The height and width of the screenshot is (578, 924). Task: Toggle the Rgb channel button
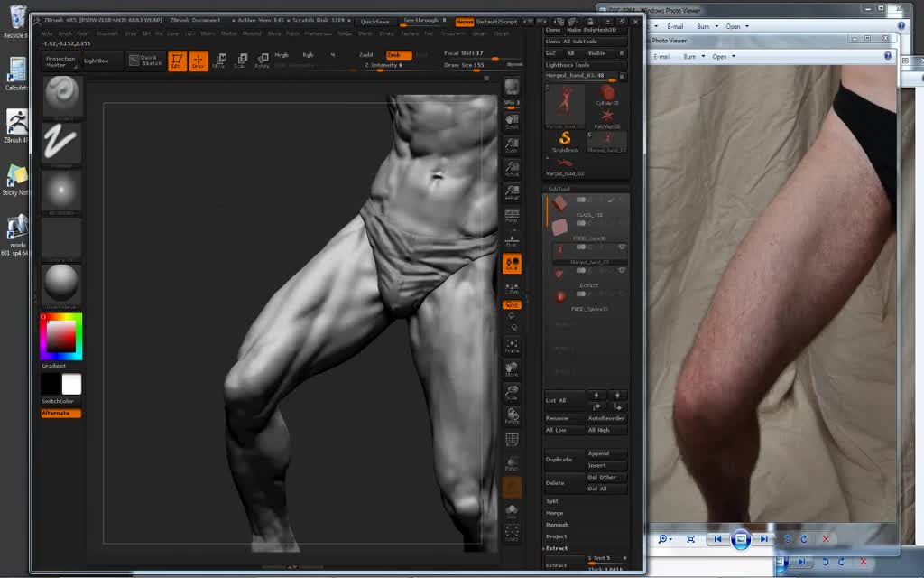tap(308, 55)
